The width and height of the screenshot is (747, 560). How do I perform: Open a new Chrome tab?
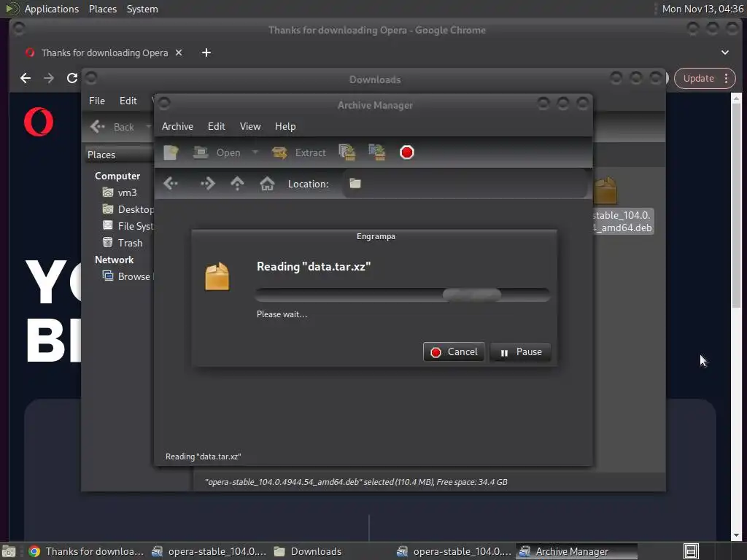[x=206, y=52]
